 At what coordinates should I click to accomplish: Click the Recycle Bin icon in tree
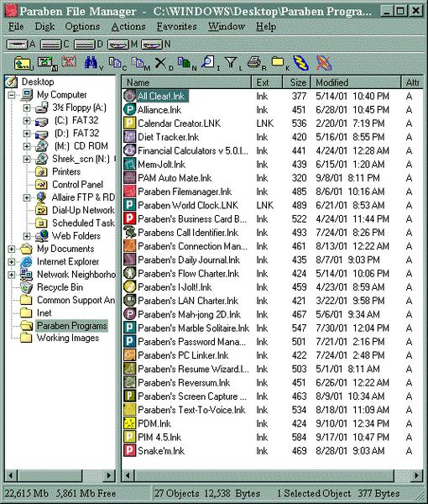point(26,287)
